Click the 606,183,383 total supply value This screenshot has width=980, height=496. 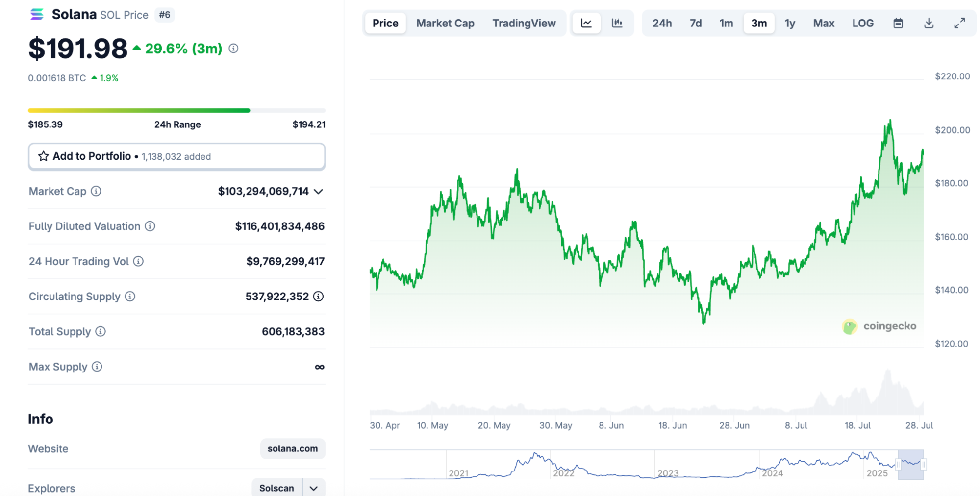tap(293, 332)
